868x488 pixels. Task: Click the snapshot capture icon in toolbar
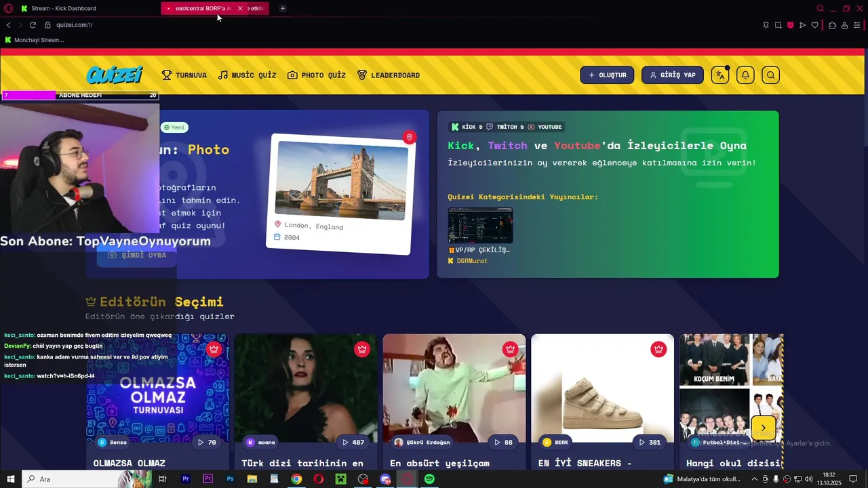[778, 25]
